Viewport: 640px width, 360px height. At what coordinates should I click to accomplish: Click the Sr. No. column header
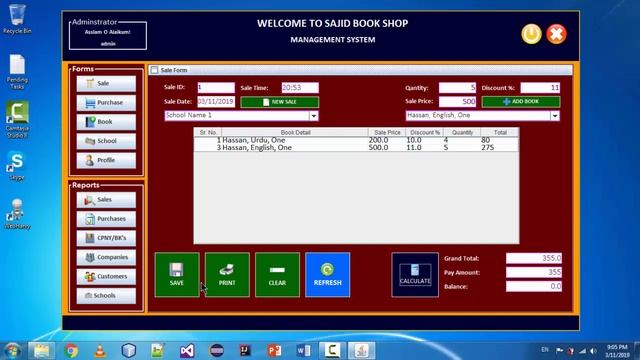tap(208, 132)
